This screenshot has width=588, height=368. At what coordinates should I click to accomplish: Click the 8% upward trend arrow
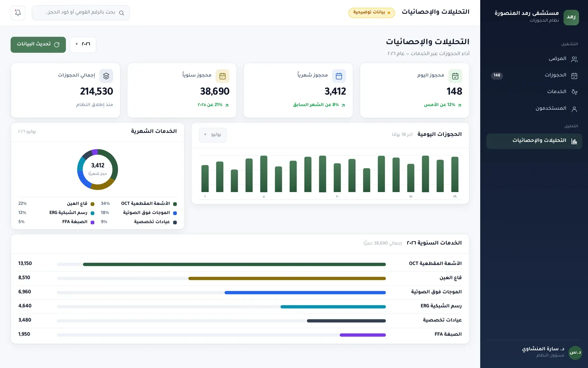[343, 105]
